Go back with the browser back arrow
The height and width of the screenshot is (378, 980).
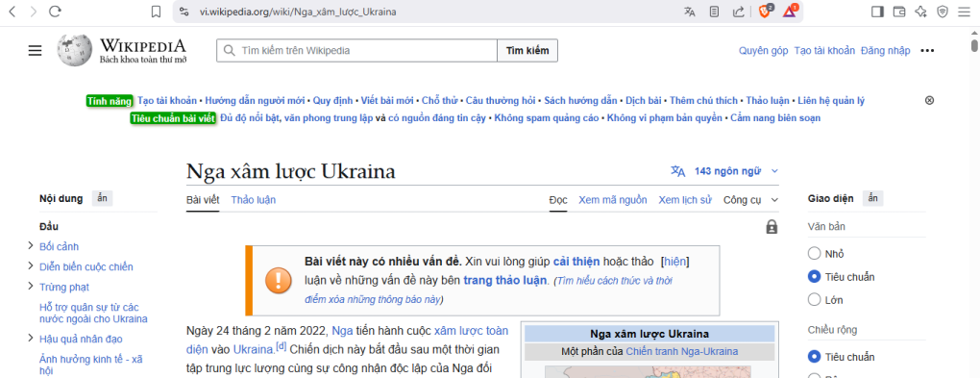[12, 12]
